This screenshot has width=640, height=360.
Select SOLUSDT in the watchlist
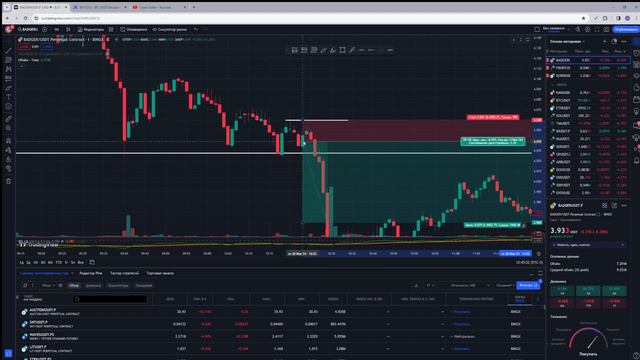pyautogui.click(x=589, y=116)
